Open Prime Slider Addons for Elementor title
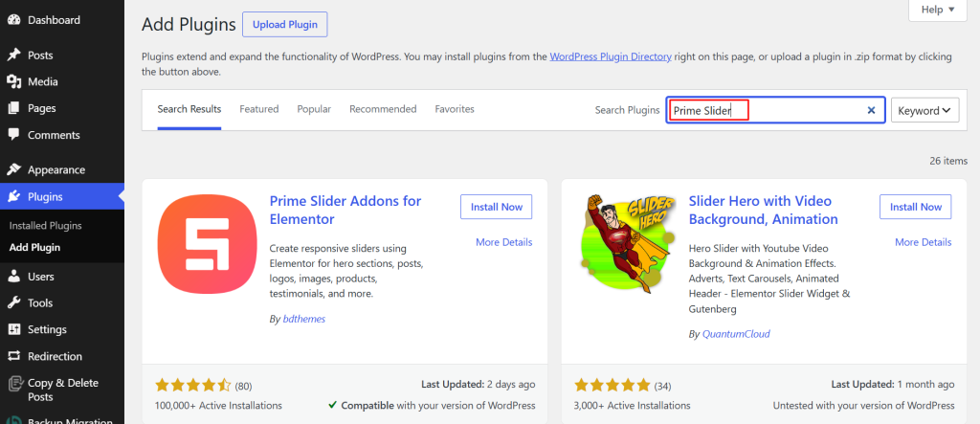980x424 pixels. pyautogui.click(x=345, y=211)
